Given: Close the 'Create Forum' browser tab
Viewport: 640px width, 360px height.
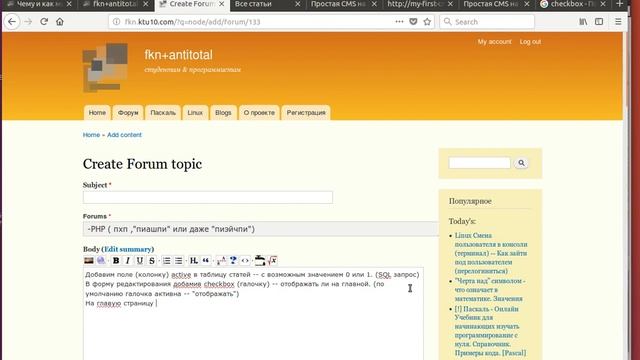Looking at the screenshot, I should pos(222,4).
